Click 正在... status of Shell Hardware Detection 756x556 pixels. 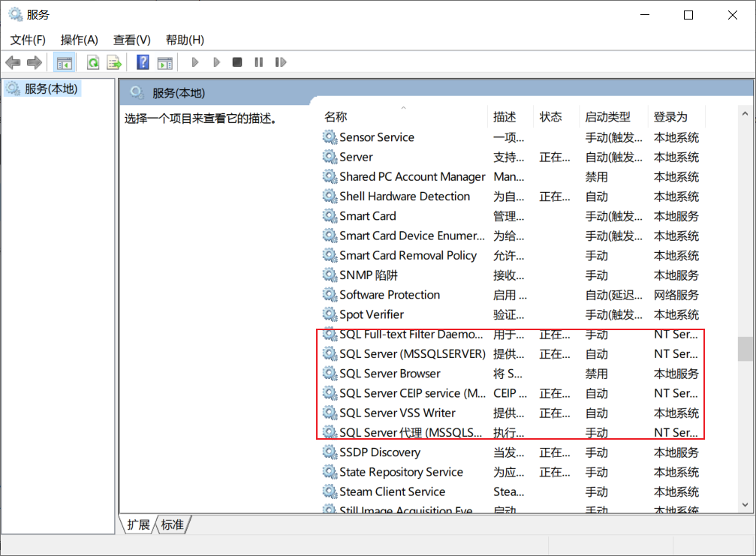555,197
